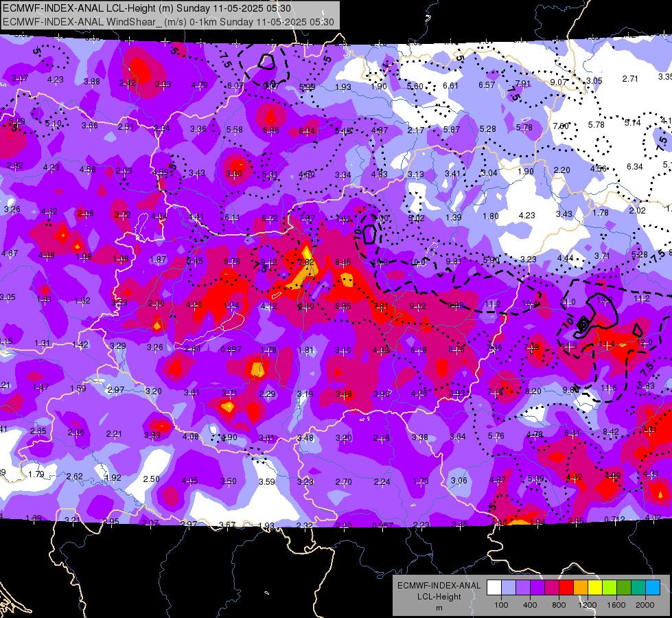The width and height of the screenshot is (672, 618).
Task: Click the wind shear value 6.86
Action: click(x=271, y=130)
